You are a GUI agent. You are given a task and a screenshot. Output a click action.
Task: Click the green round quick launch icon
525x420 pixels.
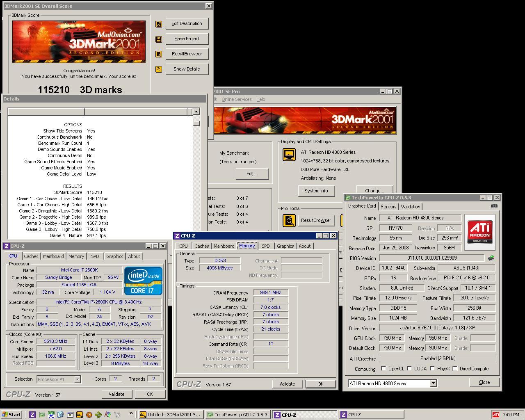[x=98, y=415]
